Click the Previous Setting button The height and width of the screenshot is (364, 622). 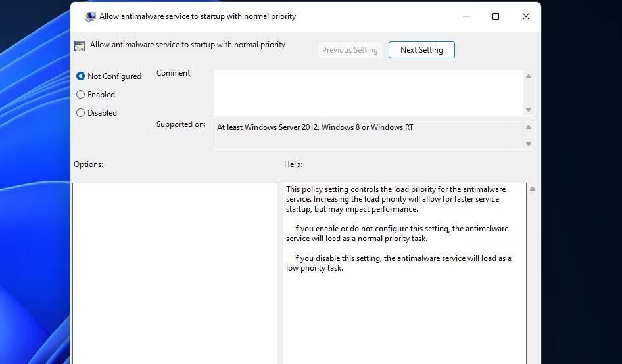coord(350,50)
